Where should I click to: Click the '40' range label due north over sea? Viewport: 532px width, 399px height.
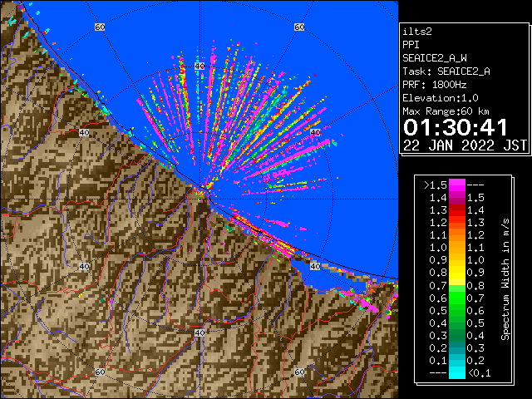(199, 66)
